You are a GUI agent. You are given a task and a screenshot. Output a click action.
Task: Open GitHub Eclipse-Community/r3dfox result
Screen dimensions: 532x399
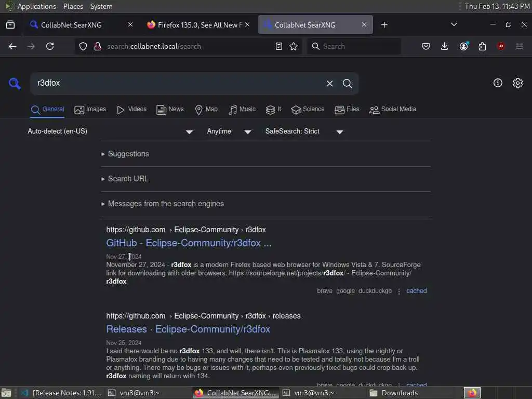[189, 243]
